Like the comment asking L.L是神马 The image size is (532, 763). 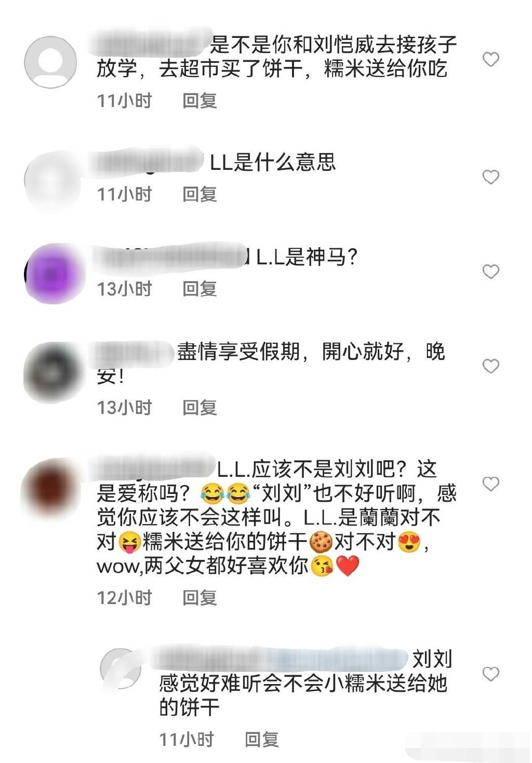[x=490, y=272]
